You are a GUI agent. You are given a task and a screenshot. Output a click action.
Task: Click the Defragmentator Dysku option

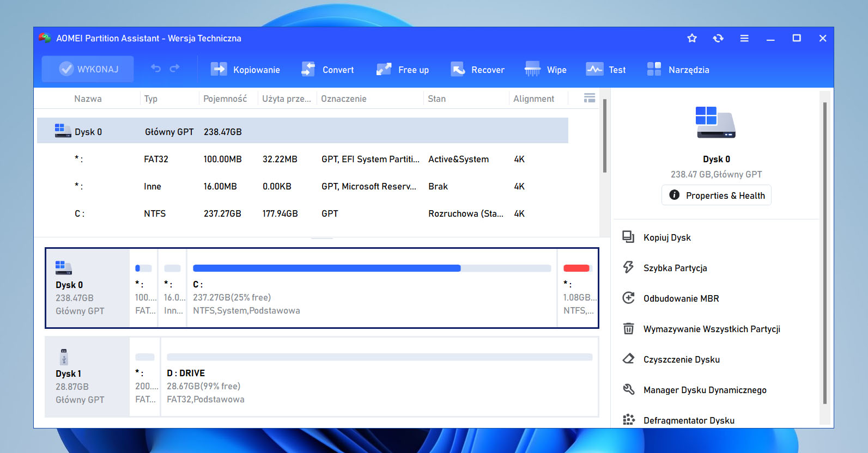coord(689,420)
